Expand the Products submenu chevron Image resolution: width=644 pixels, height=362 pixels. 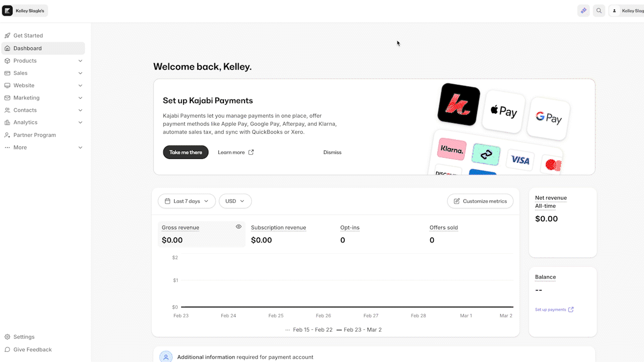(x=80, y=61)
